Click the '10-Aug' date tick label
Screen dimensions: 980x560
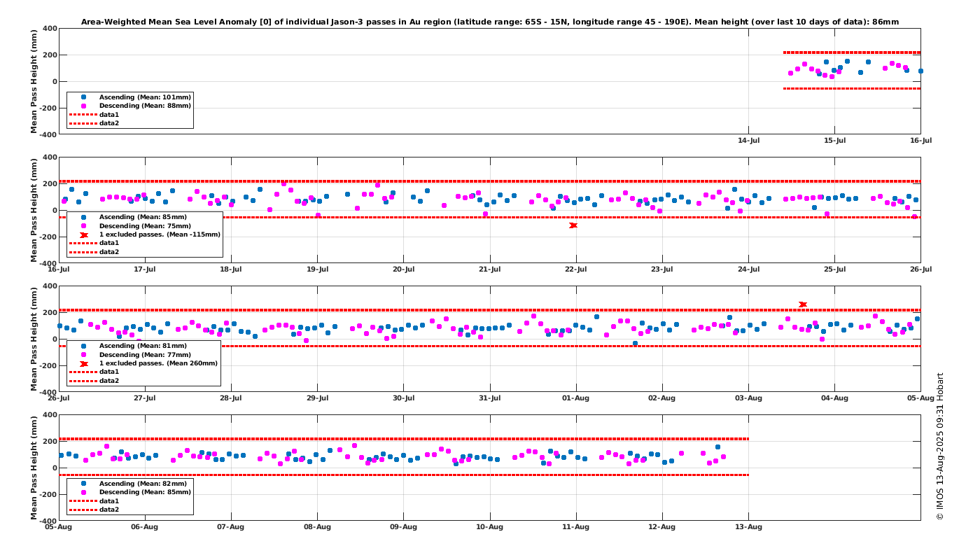[x=489, y=527]
